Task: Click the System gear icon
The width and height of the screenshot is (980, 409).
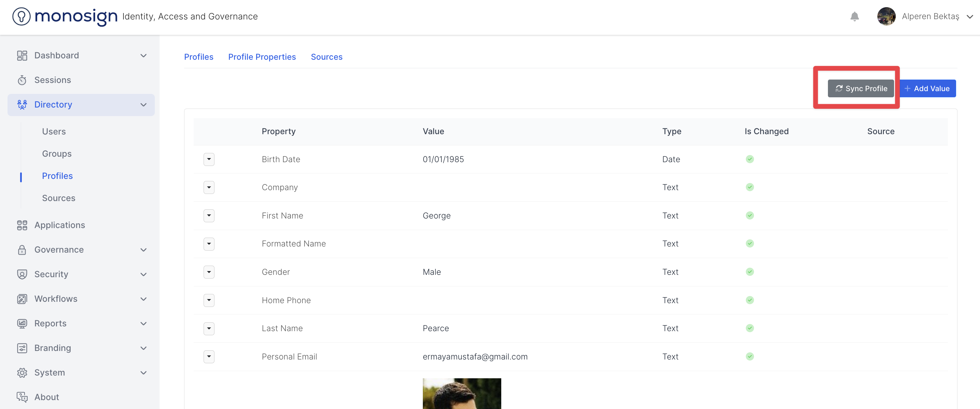Action: click(x=22, y=372)
